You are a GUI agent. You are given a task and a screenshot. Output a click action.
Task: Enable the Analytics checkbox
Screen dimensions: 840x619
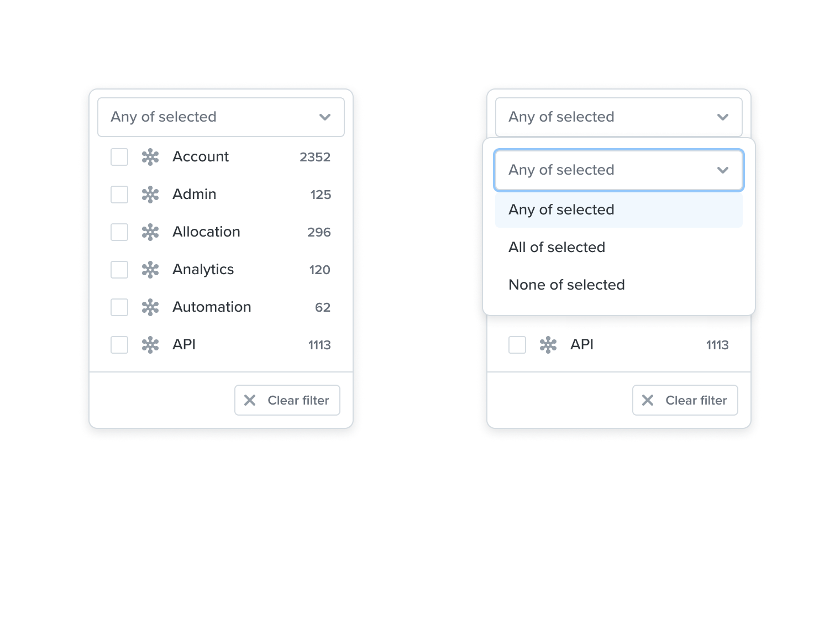[119, 270]
